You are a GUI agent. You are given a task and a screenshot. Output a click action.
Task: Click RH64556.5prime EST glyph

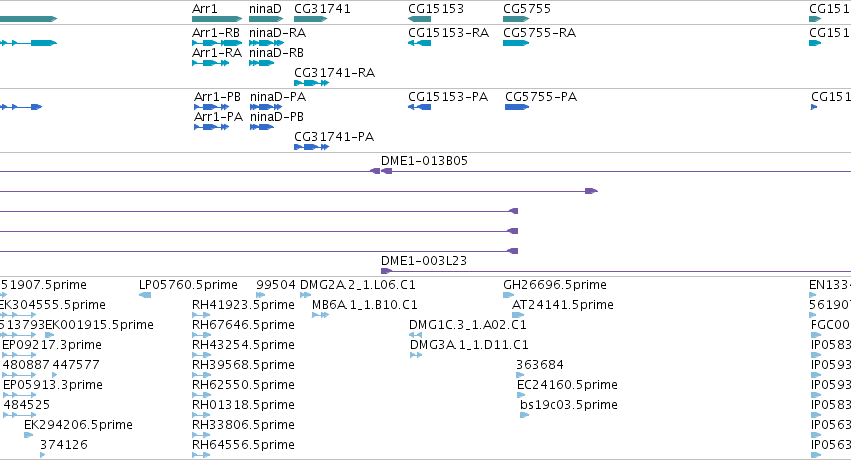click(201, 456)
